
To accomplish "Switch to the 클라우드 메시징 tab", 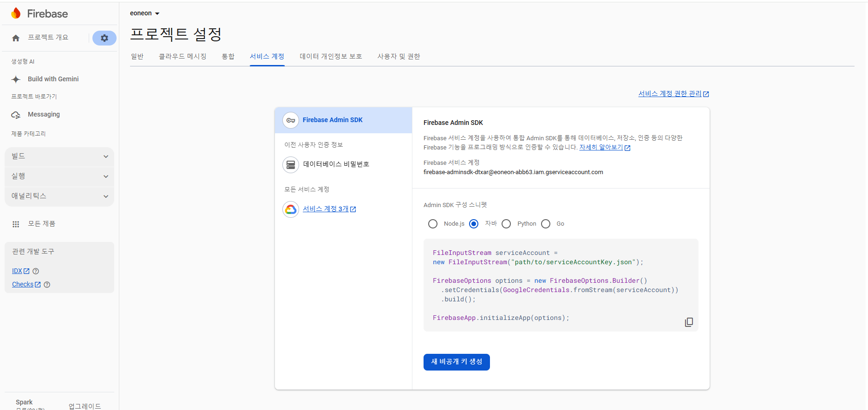I will (x=183, y=56).
